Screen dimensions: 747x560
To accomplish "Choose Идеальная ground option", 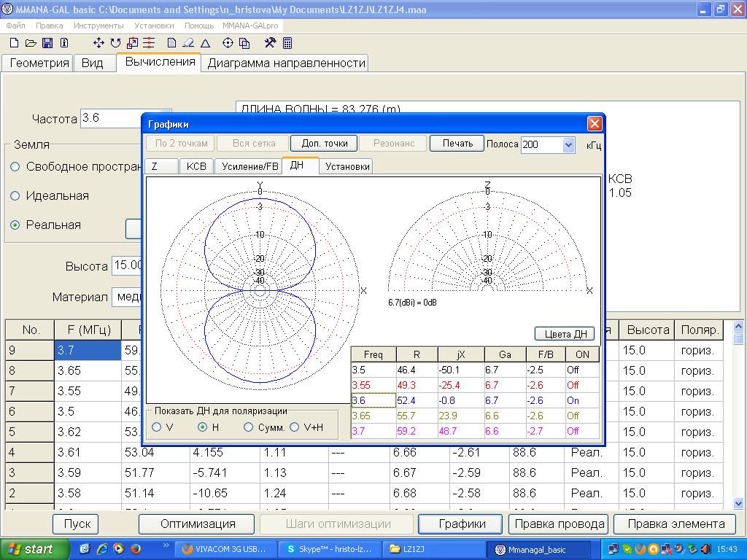I will (15, 195).
